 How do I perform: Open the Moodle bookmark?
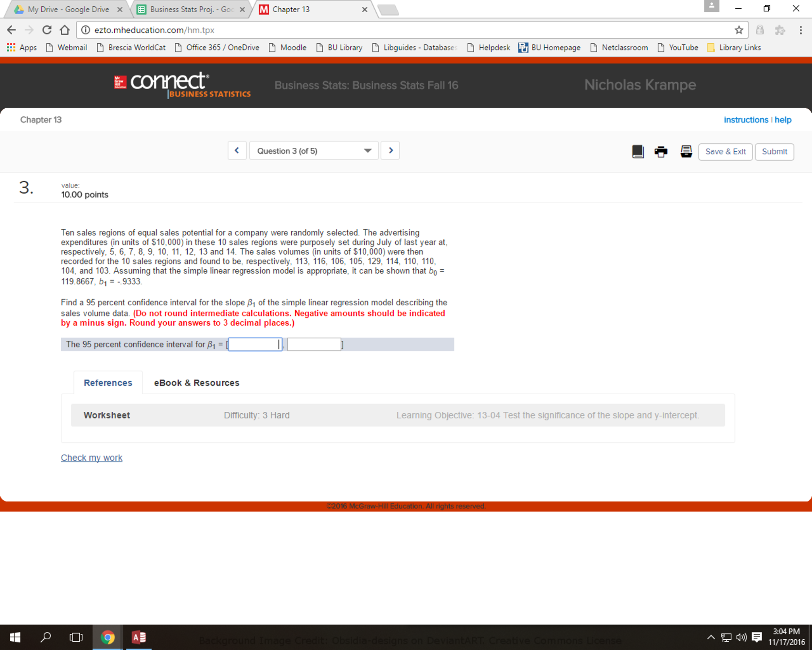(288, 48)
